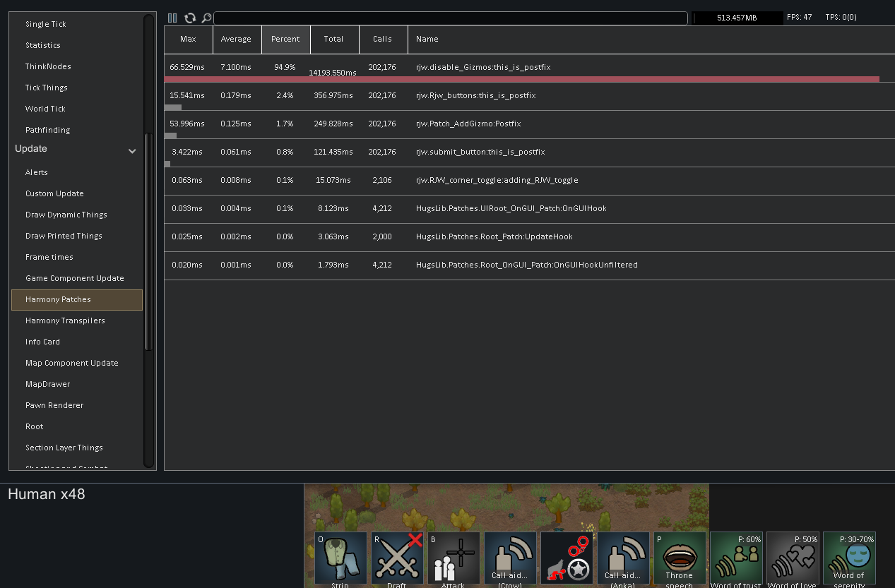This screenshot has height=588, width=895.
Task: Click the Call aid (Crow) gizmo
Action: coord(510,558)
